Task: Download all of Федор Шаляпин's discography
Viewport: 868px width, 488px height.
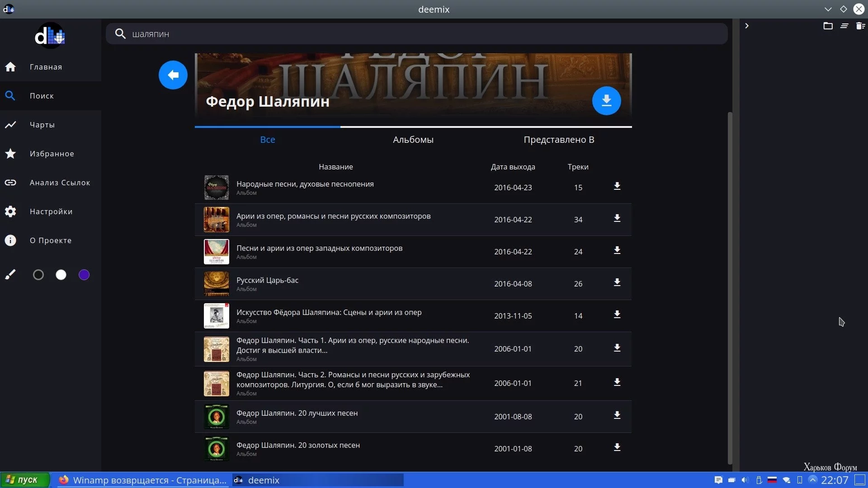Action: [606, 101]
